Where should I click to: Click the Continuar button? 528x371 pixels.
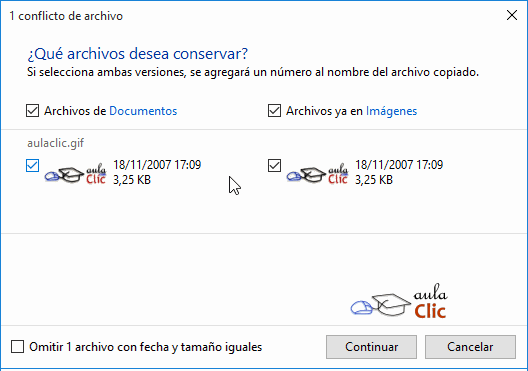371,347
